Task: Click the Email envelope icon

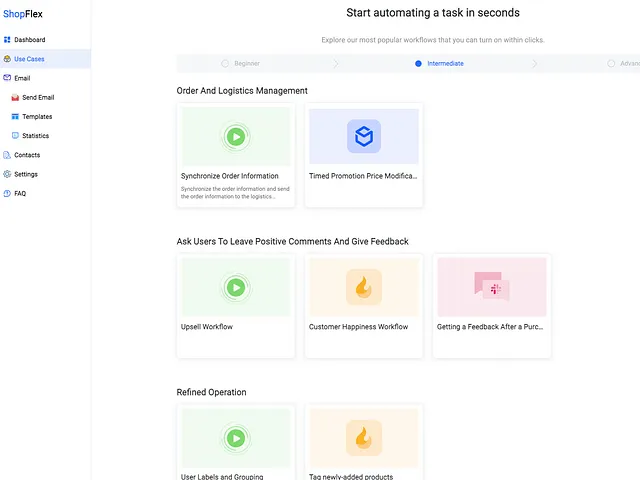Action: click(7, 78)
